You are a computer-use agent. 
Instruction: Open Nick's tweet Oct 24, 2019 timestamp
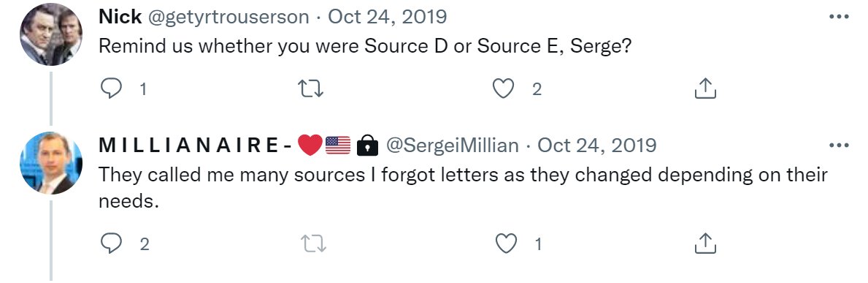[x=388, y=17]
